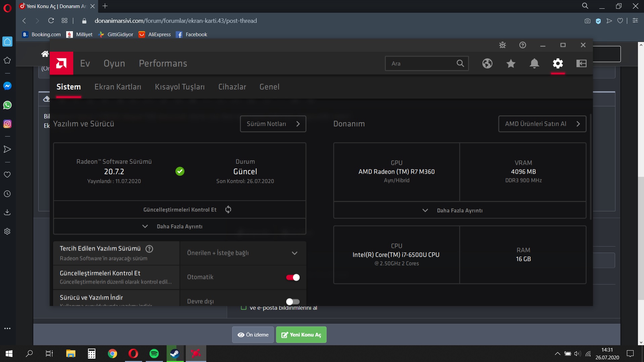Click the help question mark icon in title bar

pyautogui.click(x=522, y=45)
